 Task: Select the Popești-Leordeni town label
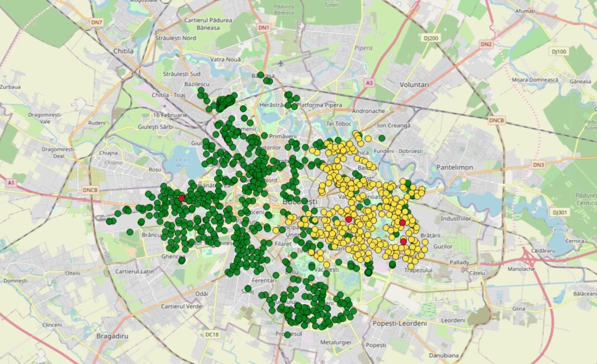tap(399, 323)
